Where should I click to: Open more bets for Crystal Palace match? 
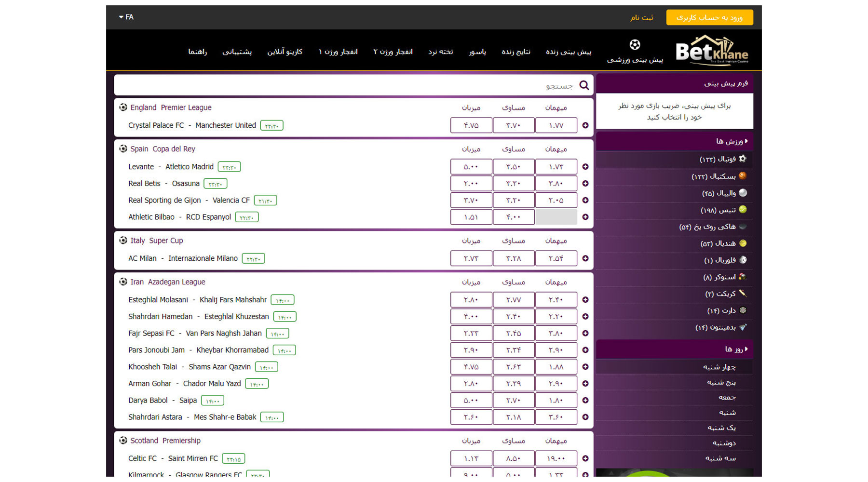tap(585, 125)
